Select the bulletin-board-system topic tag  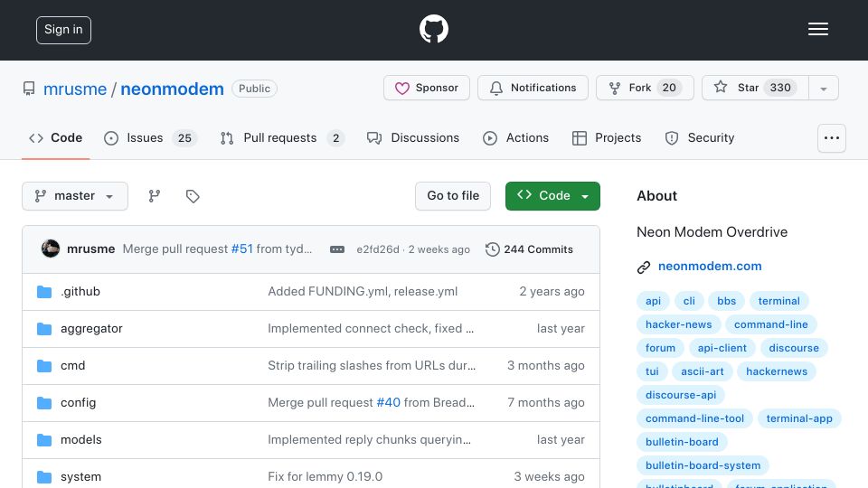(703, 466)
